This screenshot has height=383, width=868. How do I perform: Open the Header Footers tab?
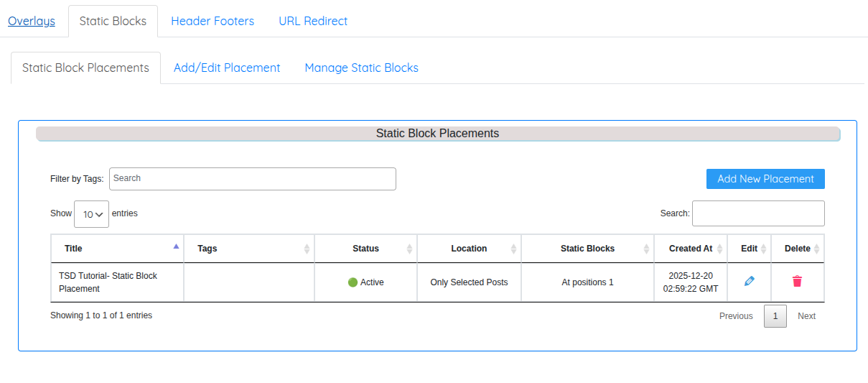[213, 21]
